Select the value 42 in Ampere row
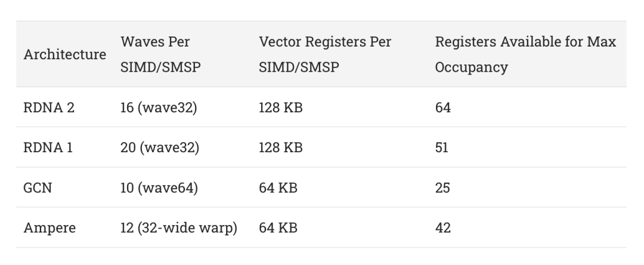This screenshot has height=265, width=644. coord(442,227)
